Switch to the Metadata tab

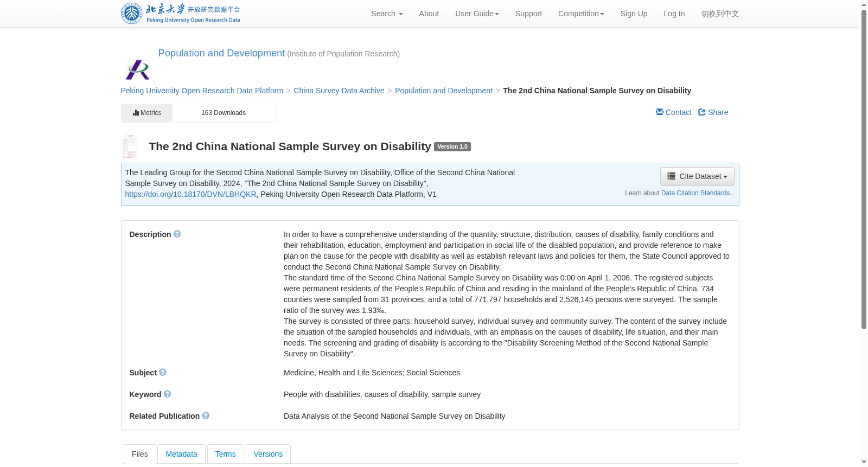(x=181, y=454)
